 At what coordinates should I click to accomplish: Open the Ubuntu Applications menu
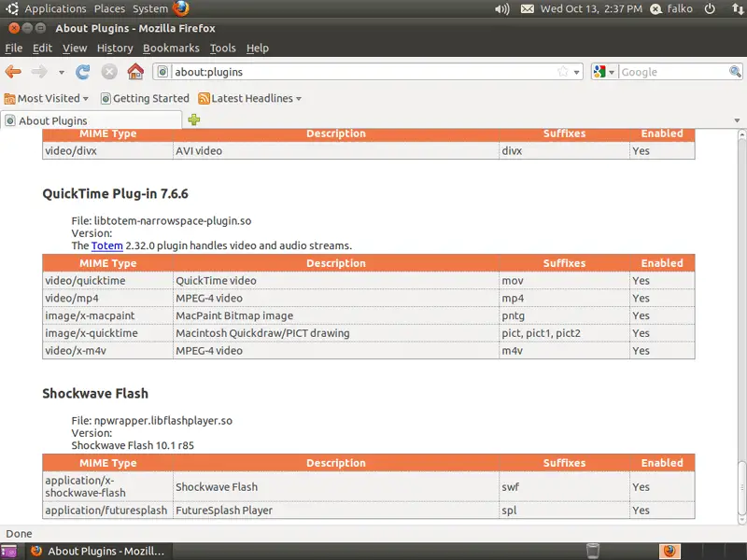[x=55, y=8]
